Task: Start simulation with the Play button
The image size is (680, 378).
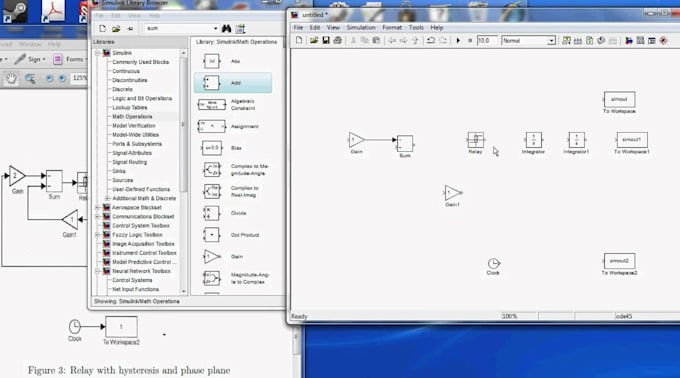Action: [x=458, y=40]
